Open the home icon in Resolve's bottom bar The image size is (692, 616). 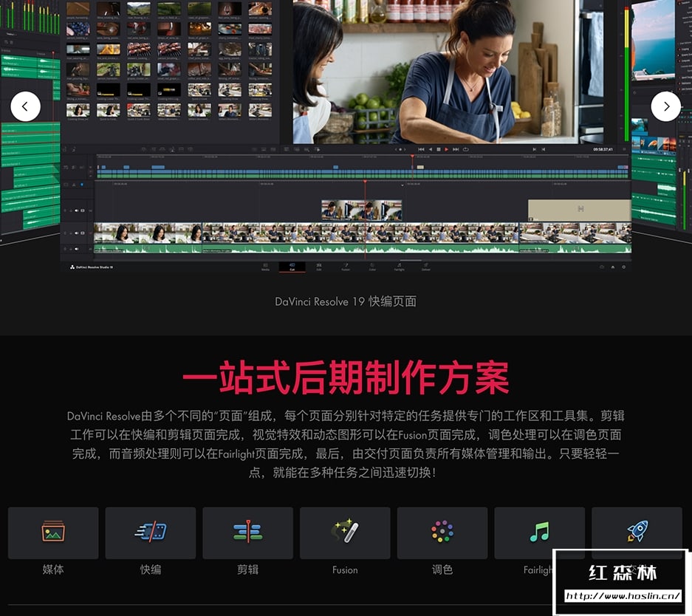pos(612,267)
